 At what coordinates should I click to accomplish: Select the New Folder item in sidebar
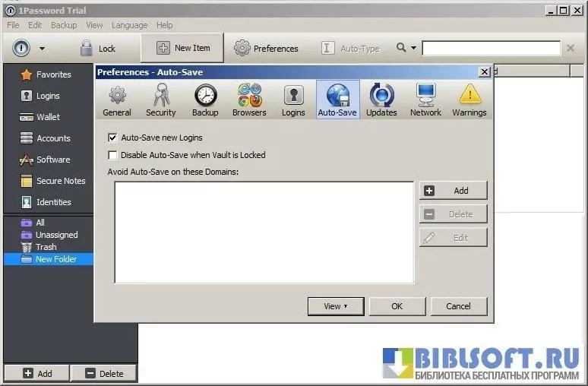coord(55,259)
